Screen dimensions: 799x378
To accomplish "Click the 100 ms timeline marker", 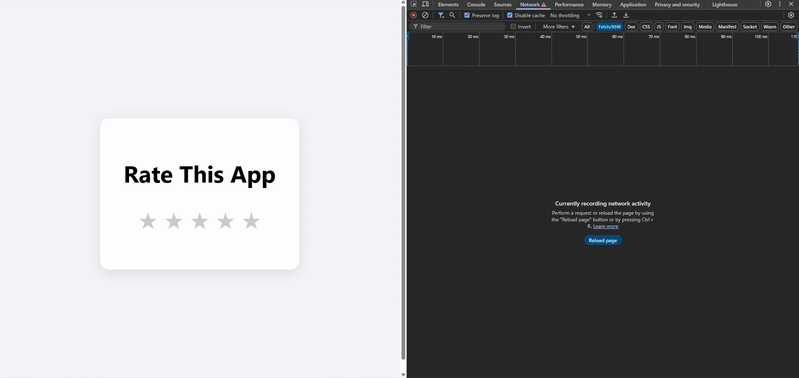I will [761, 37].
